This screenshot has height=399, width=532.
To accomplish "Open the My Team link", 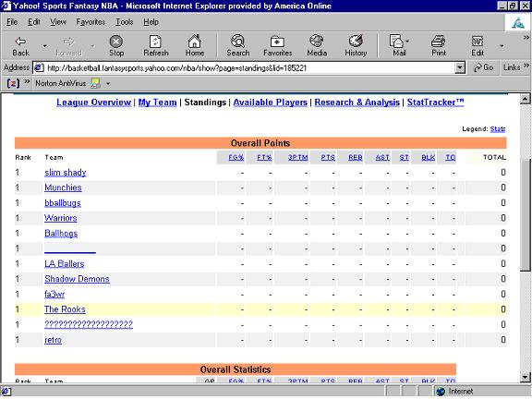I will click(157, 103).
